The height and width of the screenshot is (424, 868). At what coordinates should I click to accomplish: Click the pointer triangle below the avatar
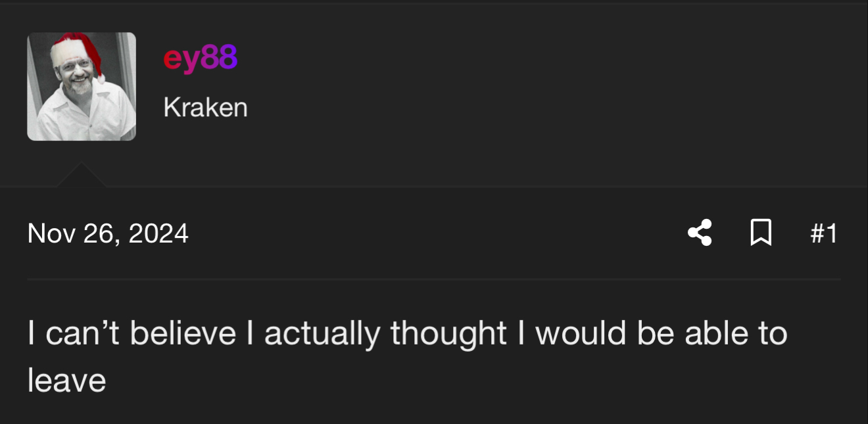point(82,176)
